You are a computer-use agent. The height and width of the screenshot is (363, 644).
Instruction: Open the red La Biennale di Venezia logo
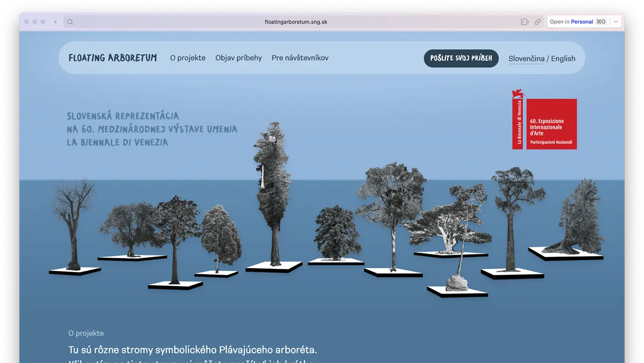552,124
